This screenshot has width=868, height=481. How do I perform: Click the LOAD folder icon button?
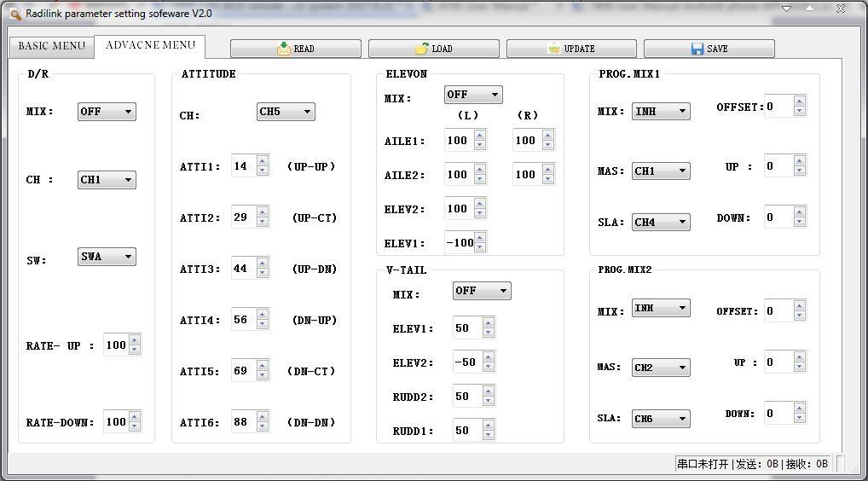(433, 49)
